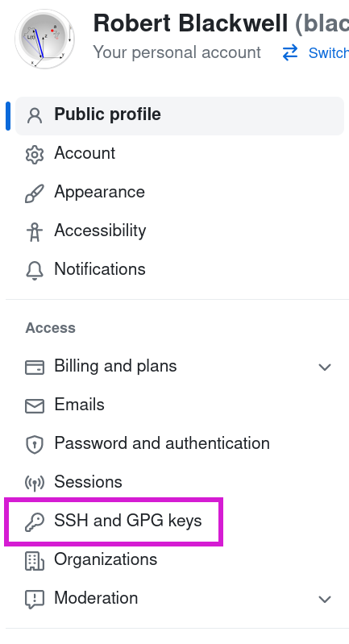Image resolution: width=349 pixels, height=644 pixels.
Task: Open the Password and authentication settings
Action: point(162,443)
